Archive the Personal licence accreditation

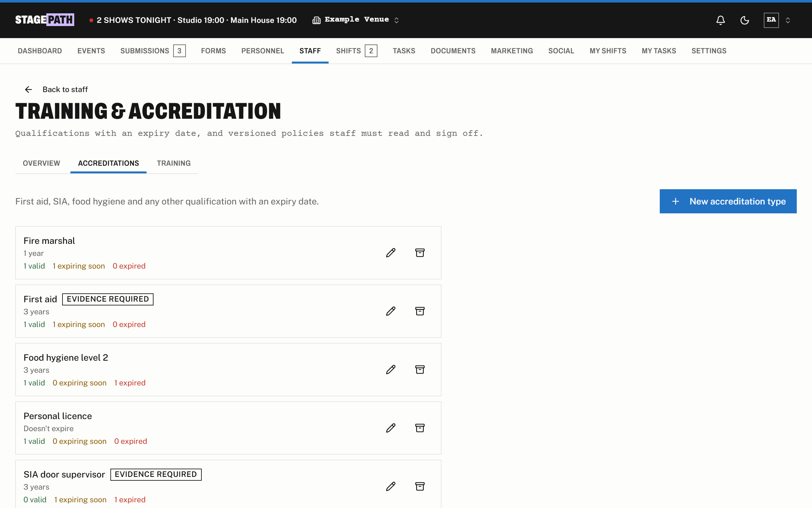pyautogui.click(x=420, y=428)
